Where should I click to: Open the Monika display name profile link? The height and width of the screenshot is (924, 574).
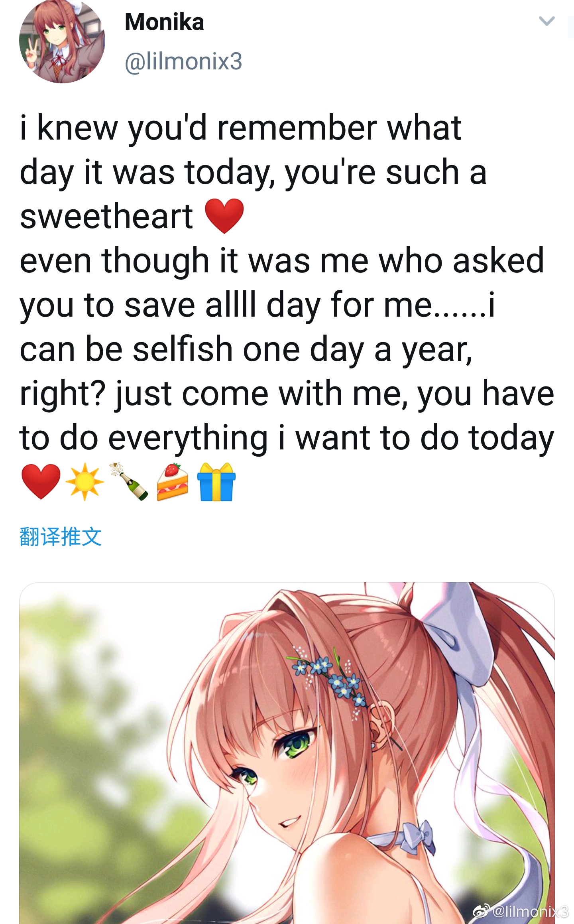164,22
